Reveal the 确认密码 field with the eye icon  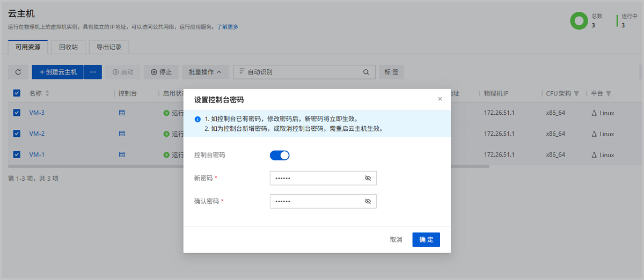coord(368,201)
